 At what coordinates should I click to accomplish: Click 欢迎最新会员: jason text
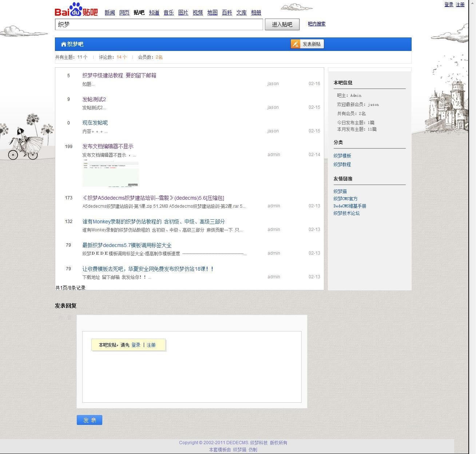tap(358, 104)
